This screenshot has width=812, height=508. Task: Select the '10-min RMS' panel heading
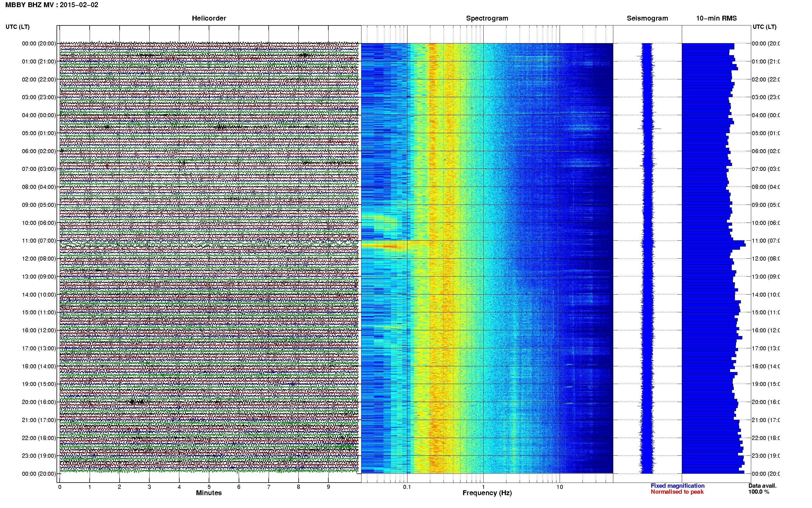(716, 19)
